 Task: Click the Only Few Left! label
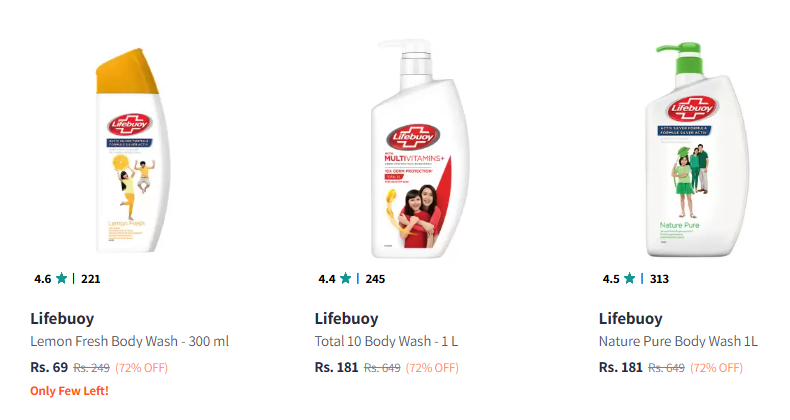tap(69, 391)
